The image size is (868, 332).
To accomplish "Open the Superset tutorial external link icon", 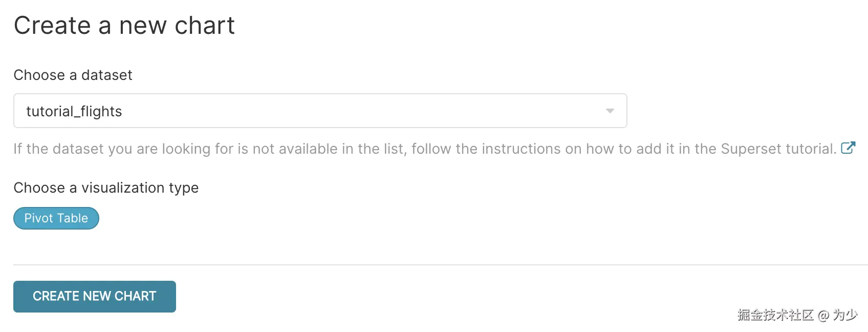I will [x=848, y=148].
